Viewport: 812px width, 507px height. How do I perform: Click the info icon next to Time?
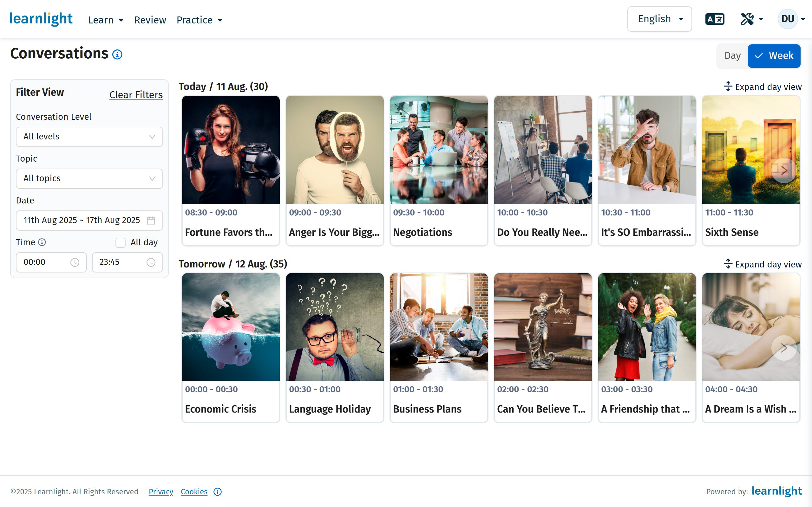(x=42, y=242)
